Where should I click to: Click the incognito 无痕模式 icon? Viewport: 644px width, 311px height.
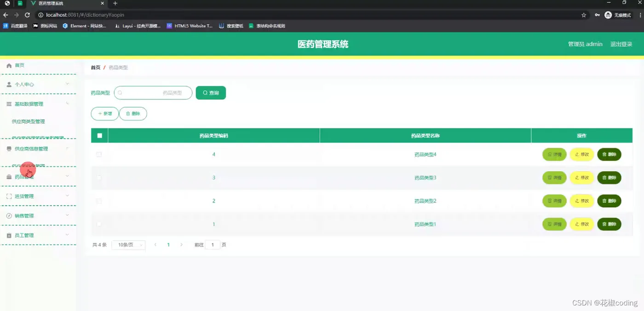tap(608, 15)
